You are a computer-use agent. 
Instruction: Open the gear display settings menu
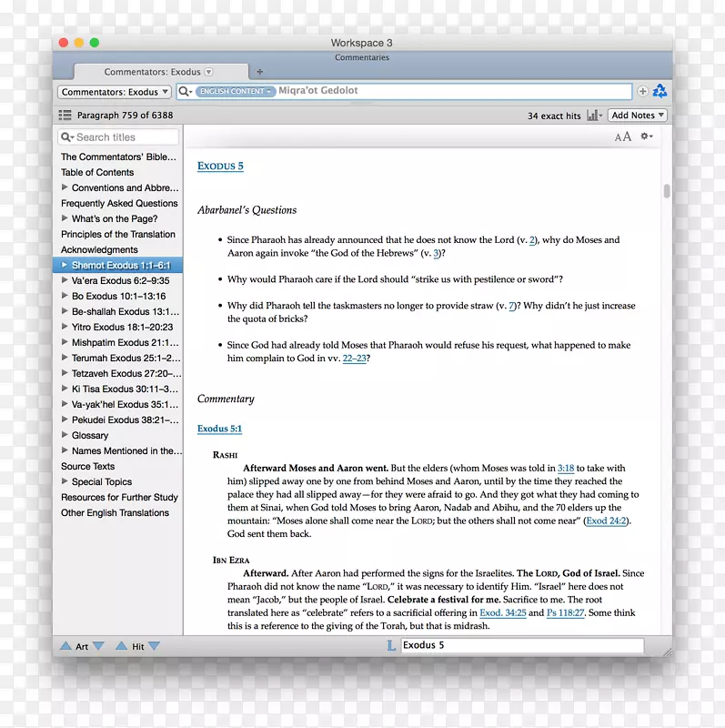tap(646, 136)
